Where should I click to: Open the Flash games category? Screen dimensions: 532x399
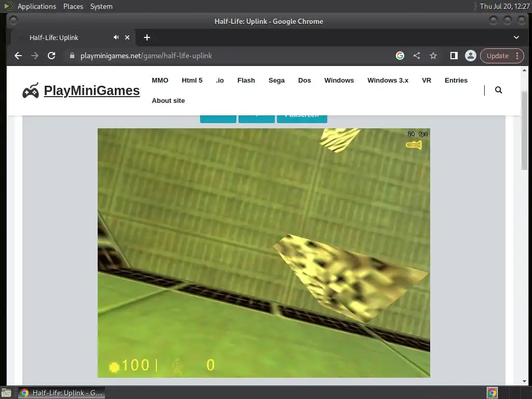pyautogui.click(x=246, y=81)
